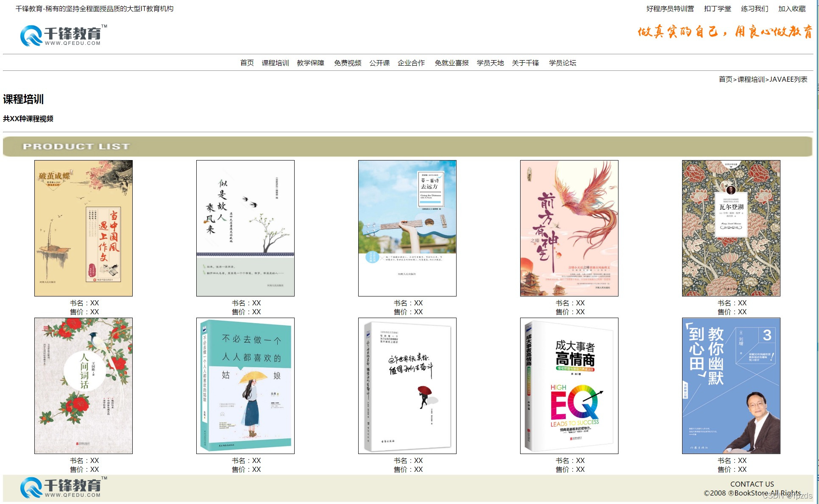Open the 人间词话 book cover
The image size is (819, 504).
[x=84, y=386]
